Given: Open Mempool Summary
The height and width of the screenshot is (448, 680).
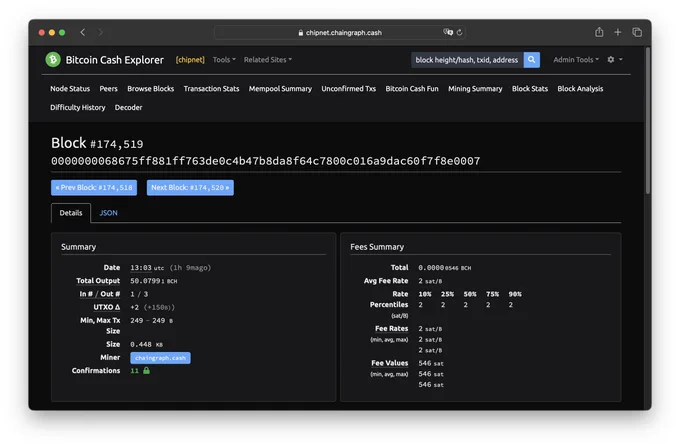Looking at the screenshot, I should [280, 89].
